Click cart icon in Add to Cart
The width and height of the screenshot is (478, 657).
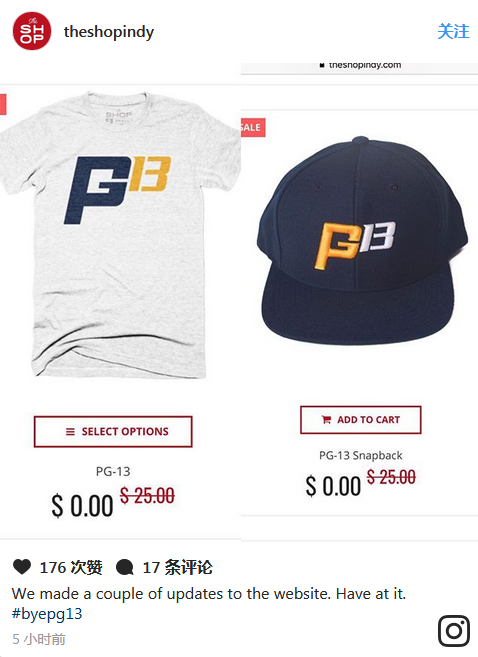(x=326, y=419)
